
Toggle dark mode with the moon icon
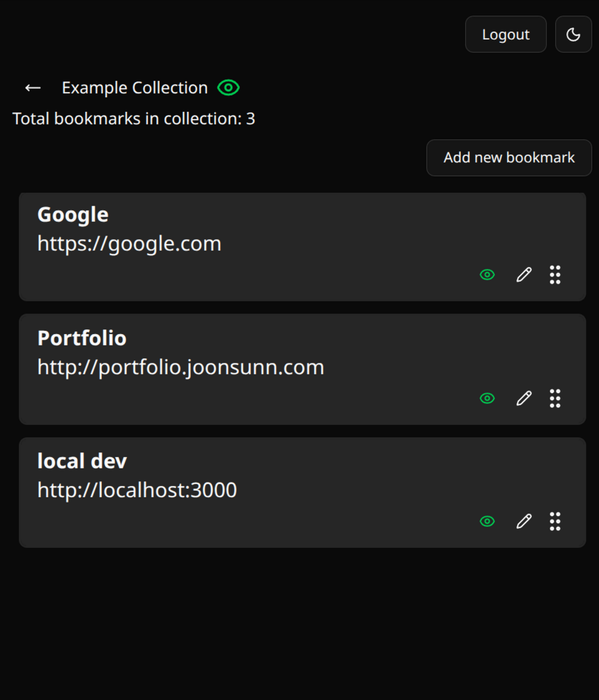click(x=573, y=34)
